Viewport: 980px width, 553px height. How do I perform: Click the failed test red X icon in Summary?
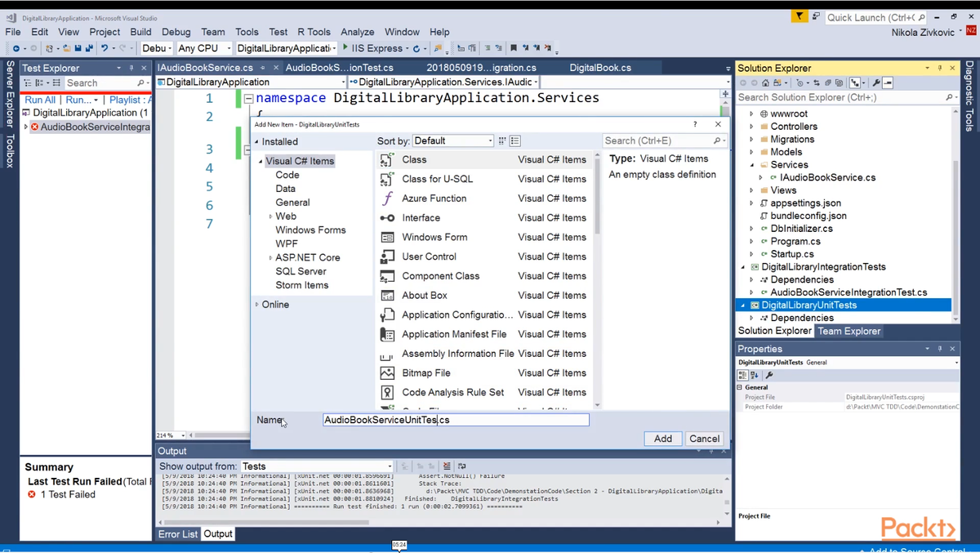pyautogui.click(x=32, y=494)
